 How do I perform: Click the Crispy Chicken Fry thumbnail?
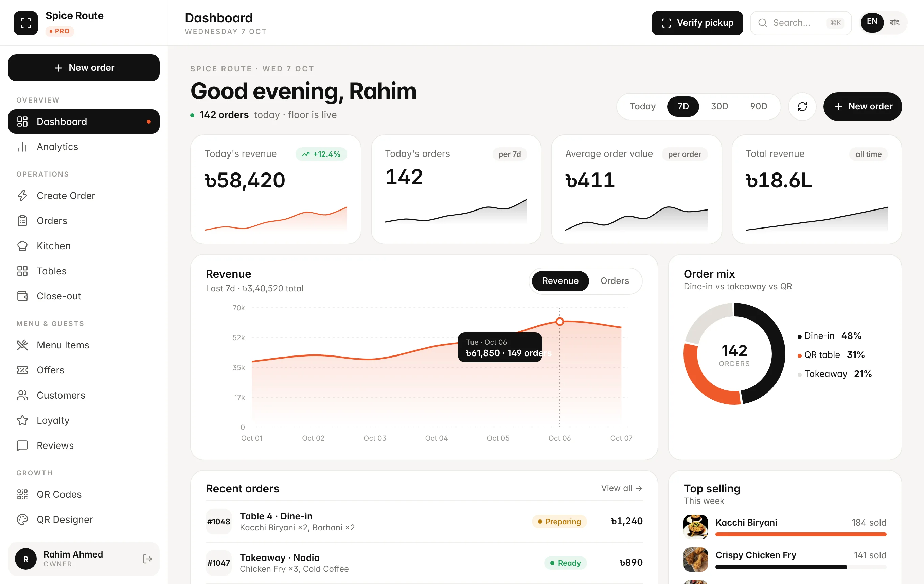[695, 560]
